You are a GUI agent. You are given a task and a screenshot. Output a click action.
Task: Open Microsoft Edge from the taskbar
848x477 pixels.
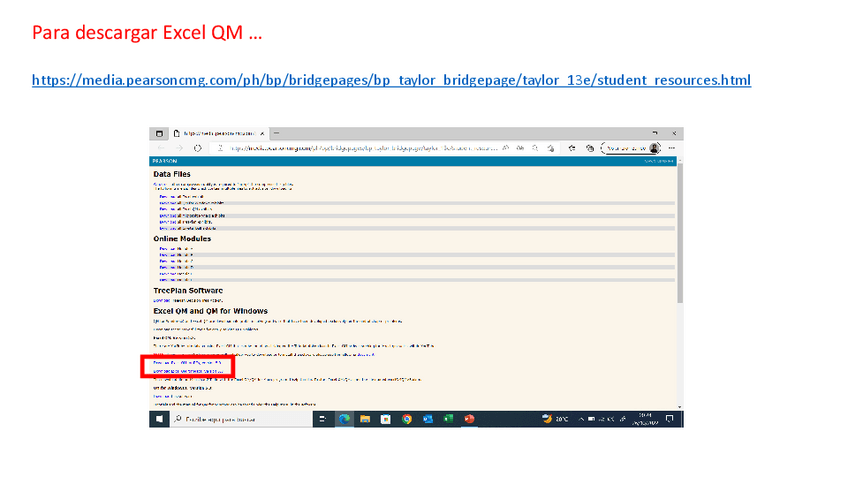pos(344,419)
